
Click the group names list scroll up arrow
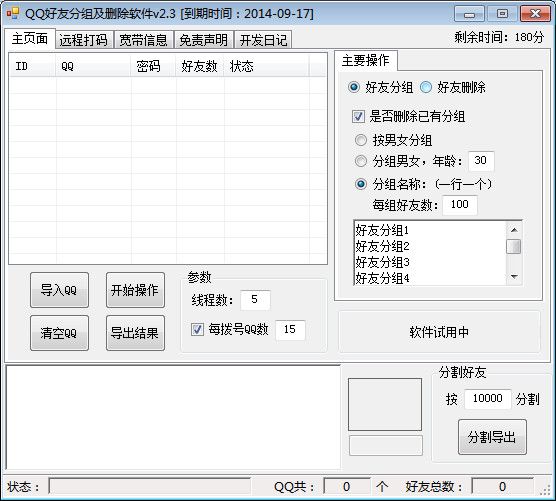(x=514, y=230)
